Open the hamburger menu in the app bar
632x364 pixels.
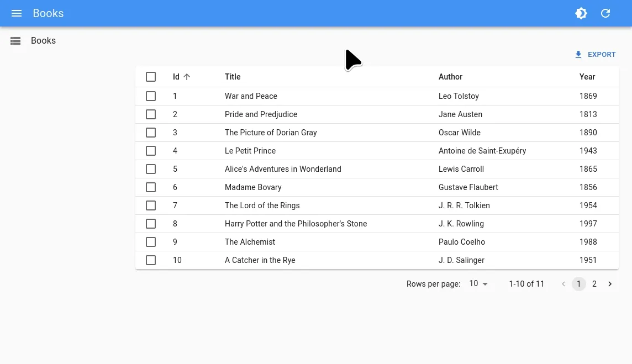pos(17,13)
